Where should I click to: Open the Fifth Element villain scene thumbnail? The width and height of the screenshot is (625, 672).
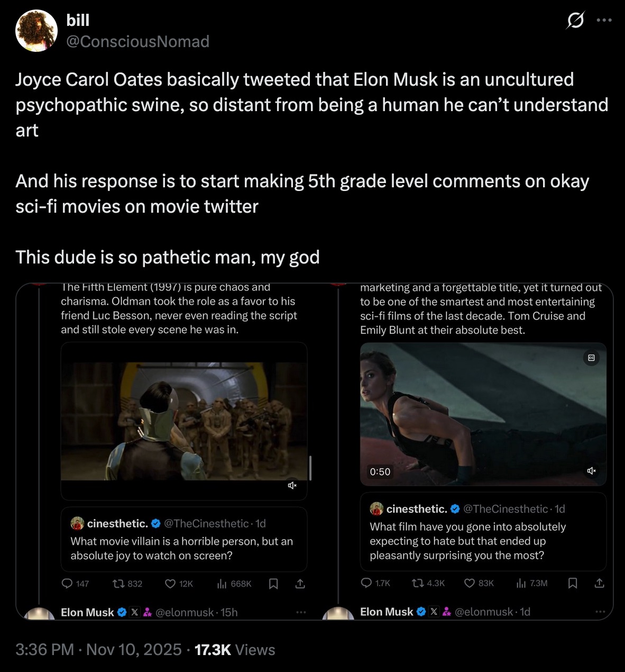[x=184, y=421]
